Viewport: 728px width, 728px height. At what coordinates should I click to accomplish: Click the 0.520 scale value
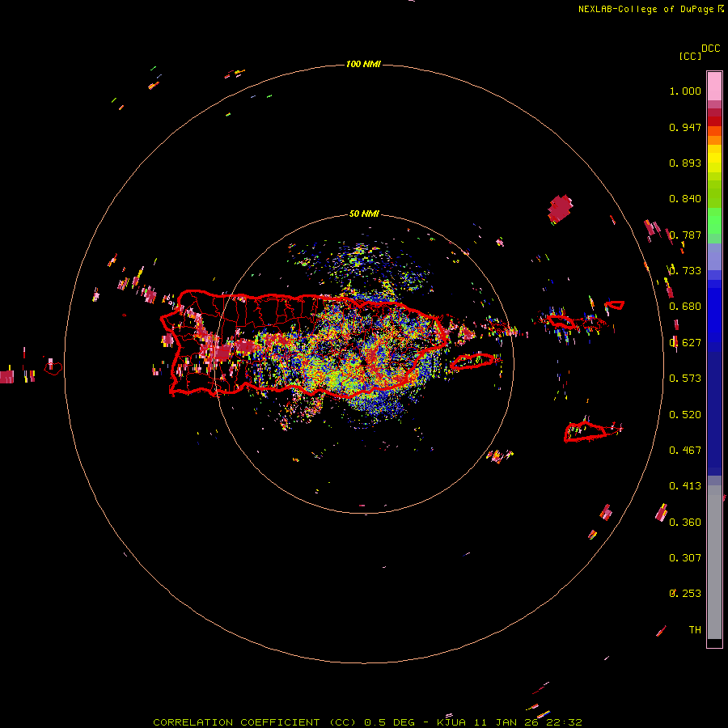point(685,415)
